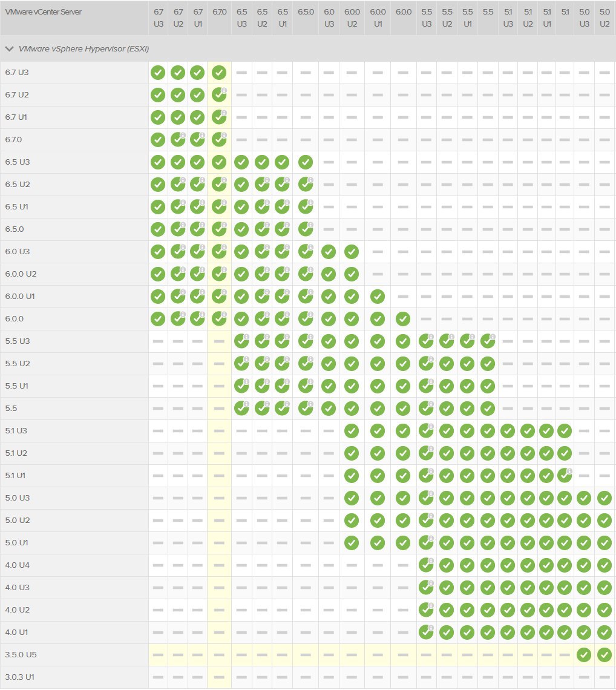Click checkmark for ESXi 6.0 U3 under vCenter 6.0.0 U2
616x690 pixels.
click(351, 252)
